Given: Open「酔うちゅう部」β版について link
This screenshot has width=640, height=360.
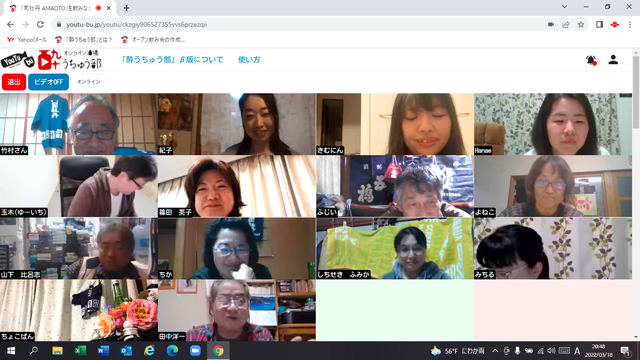Looking at the screenshot, I should point(172,60).
